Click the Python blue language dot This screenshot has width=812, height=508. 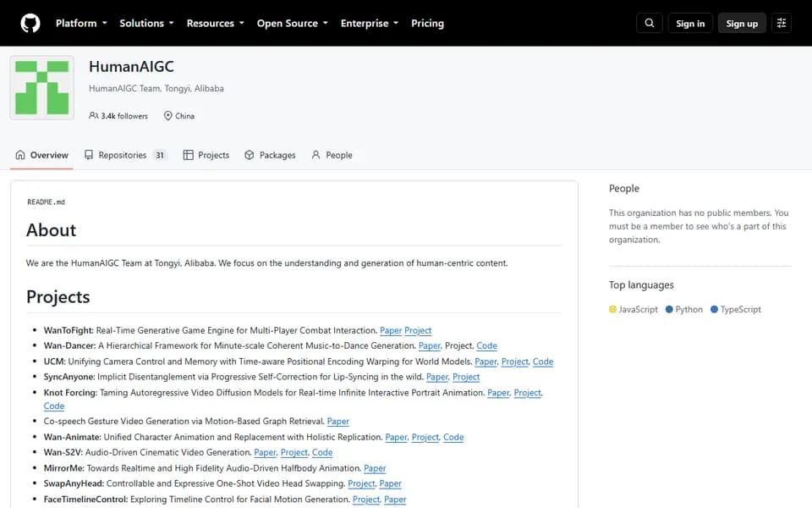(669, 310)
